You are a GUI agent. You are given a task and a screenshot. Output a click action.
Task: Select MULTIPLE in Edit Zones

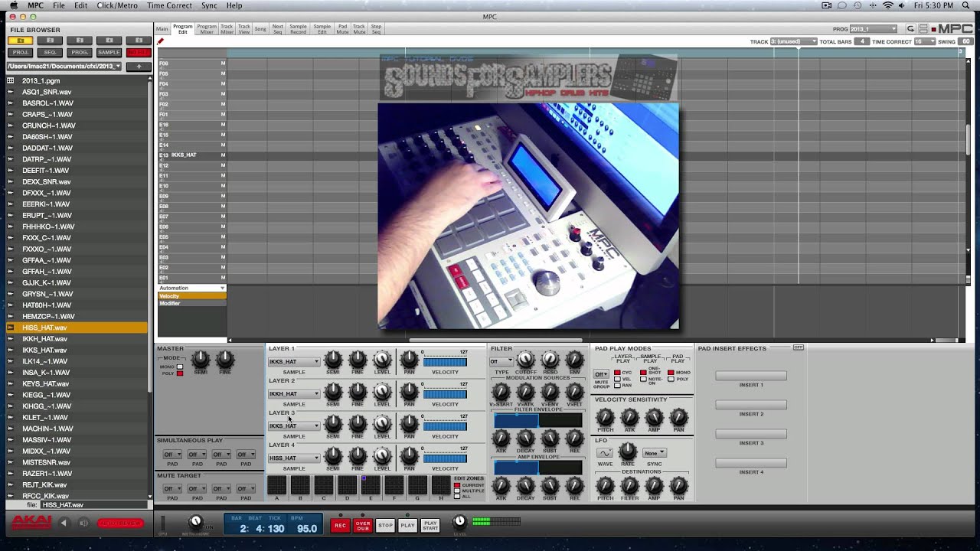click(458, 491)
